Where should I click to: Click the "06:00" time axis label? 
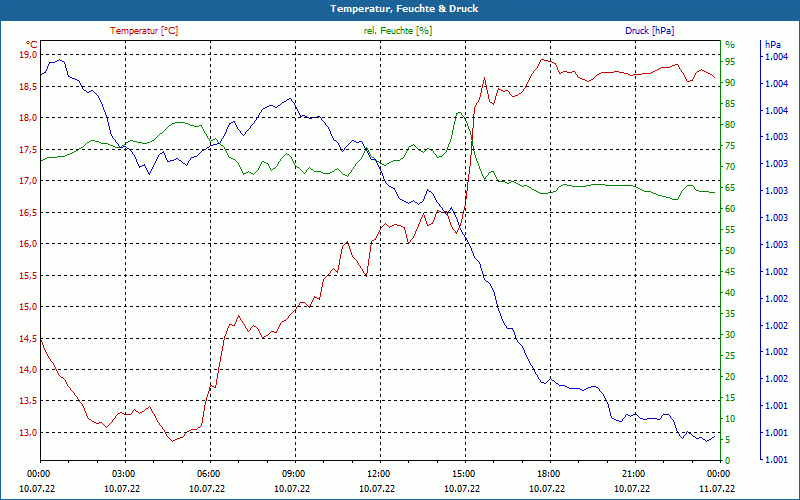[x=208, y=473]
